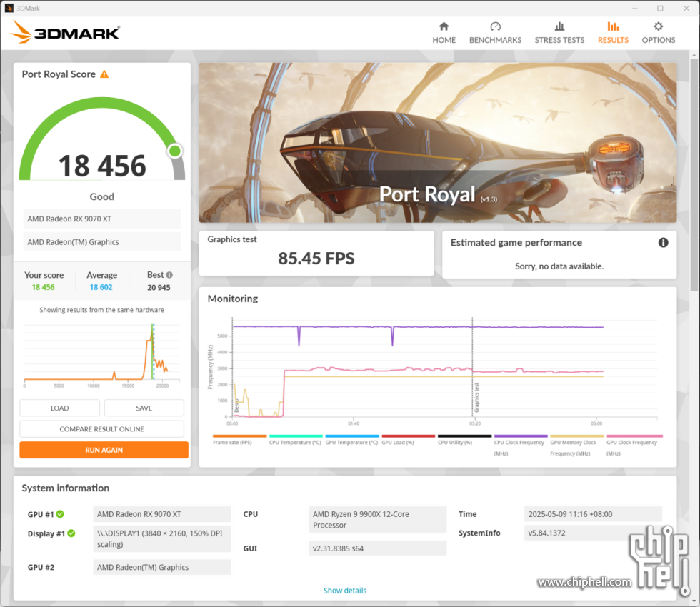
Task: Toggle the CPU Clock Frequency legend swatch
Action: tap(521, 436)
